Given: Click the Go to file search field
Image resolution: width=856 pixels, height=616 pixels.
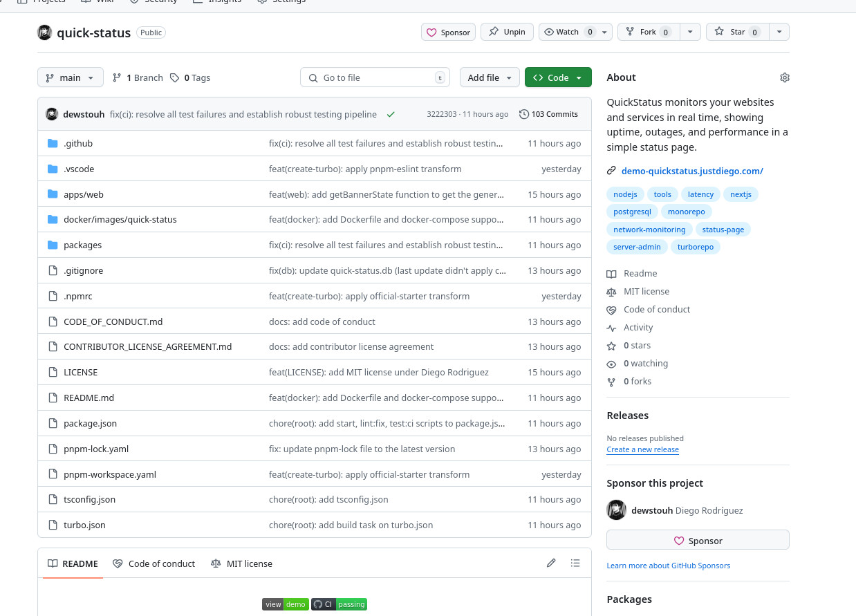Looking at the screenshot, I should click(x=375, y=77).
